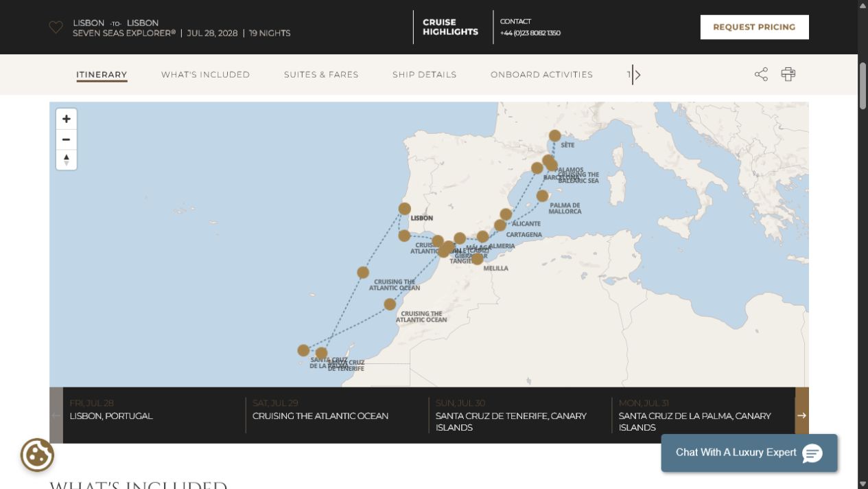Zoom out on the map
868x489 pixels.
click(66, 139)
